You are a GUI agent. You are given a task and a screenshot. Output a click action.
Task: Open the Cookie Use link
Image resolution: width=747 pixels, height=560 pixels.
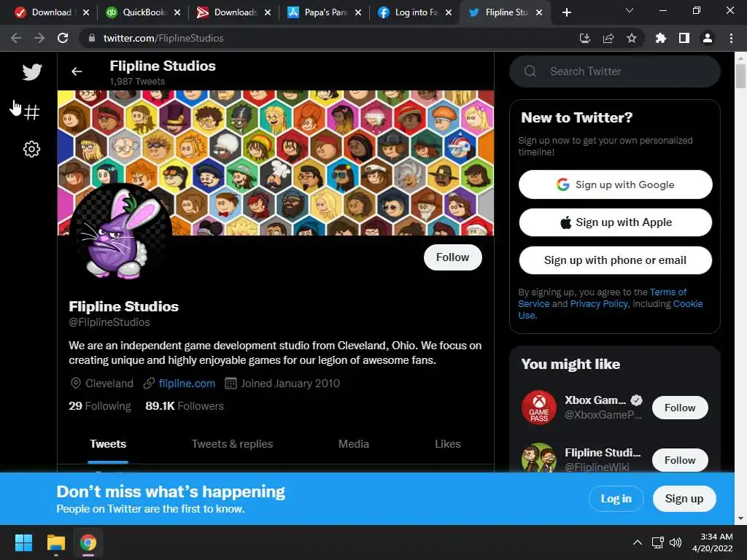pos(687,304)
